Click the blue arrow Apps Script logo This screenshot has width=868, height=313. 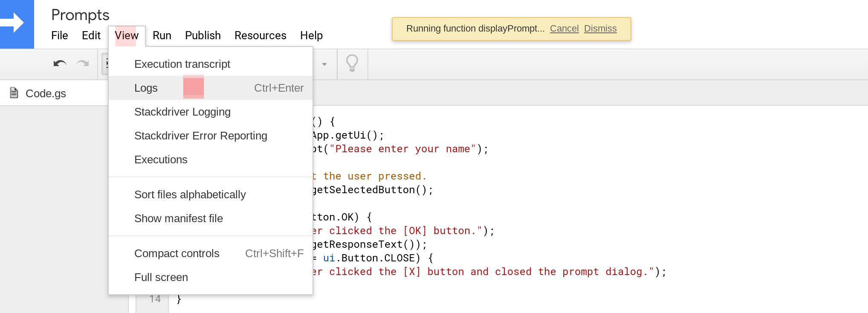(17, 24)
